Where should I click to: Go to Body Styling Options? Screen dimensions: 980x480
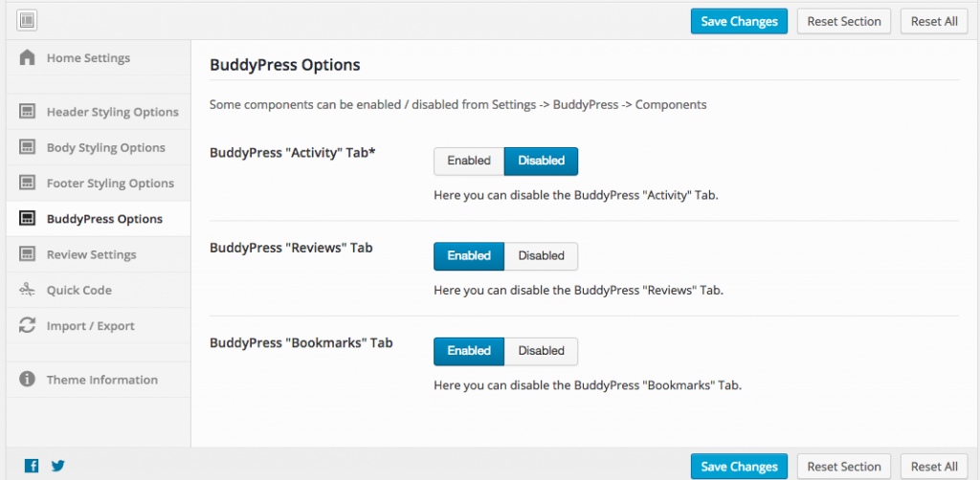tap(99, 147)
